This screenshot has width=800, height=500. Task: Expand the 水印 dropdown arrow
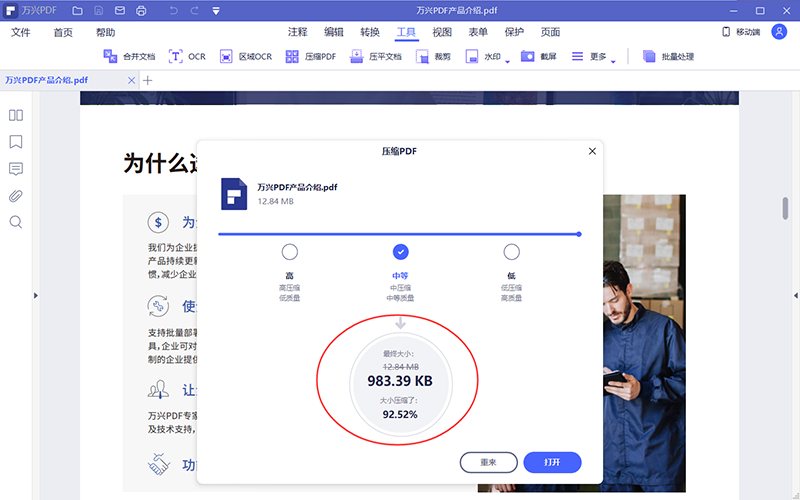tap(508, 62)
